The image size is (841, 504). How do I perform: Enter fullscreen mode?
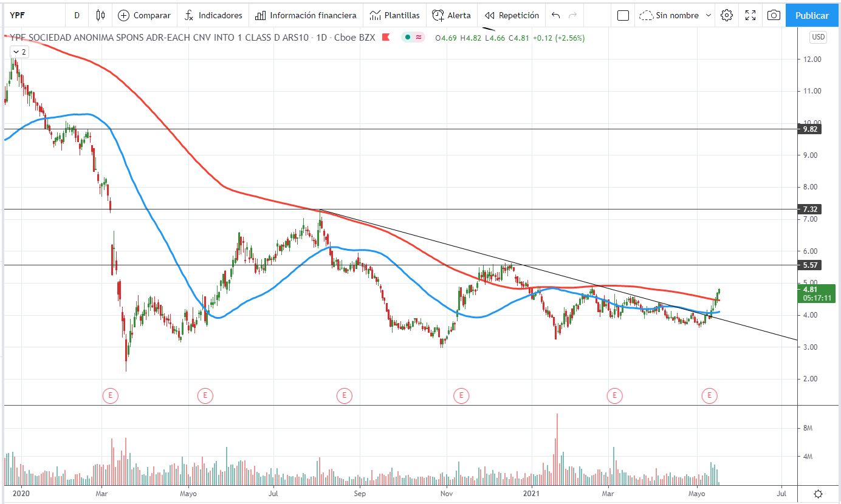(750, 15)
